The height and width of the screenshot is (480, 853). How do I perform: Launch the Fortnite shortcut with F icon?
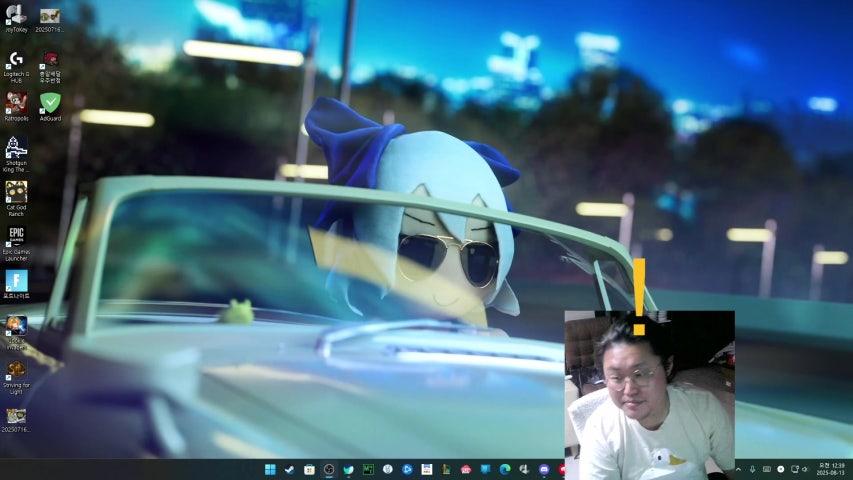(16, 285)
